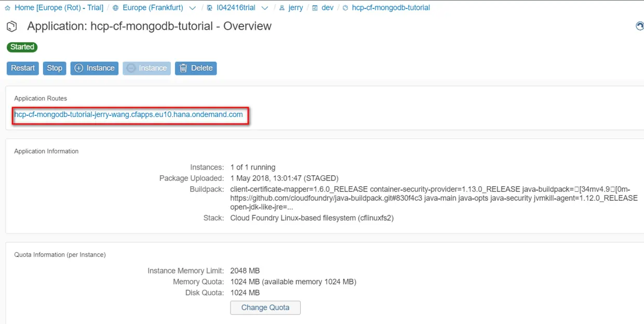This screenshot has height=324, width=644.
Task: Click globe icon before Europe (Frankfurt)
Action: tap(115, 8)
